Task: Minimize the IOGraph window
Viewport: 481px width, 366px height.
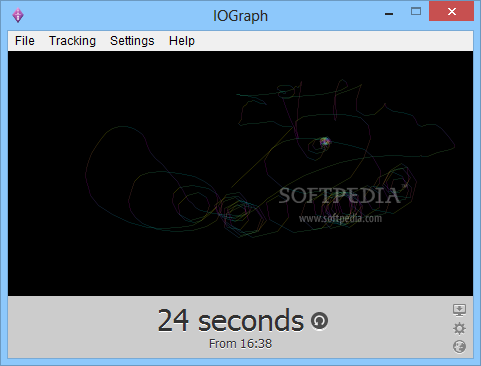Action: 389,14
